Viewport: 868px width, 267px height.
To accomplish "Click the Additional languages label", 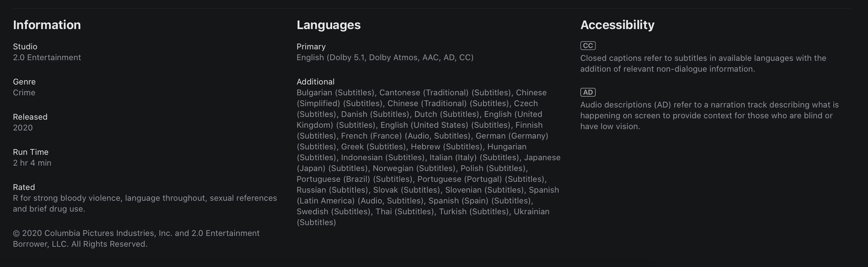I will (x=315, y=82).
